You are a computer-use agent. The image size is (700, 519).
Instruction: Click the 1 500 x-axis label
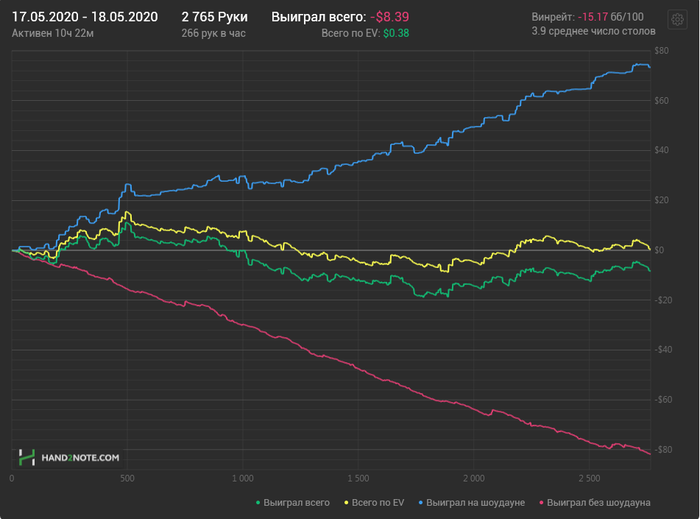click(x=358, y=478)
